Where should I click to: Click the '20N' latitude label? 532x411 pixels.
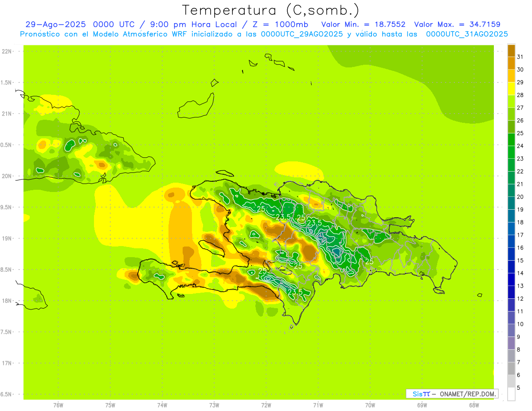point(7,176)
